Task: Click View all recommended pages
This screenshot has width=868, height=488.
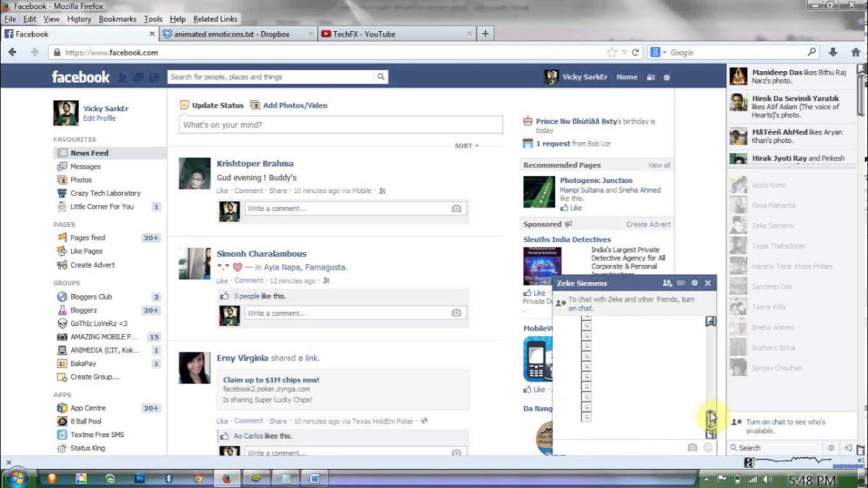Action: coord(659,165)
